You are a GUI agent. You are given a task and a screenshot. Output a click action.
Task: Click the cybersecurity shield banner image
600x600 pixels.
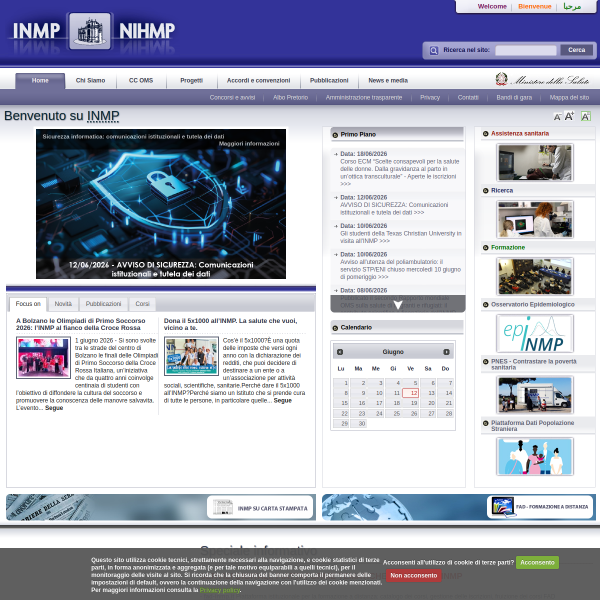coord(161,204)
